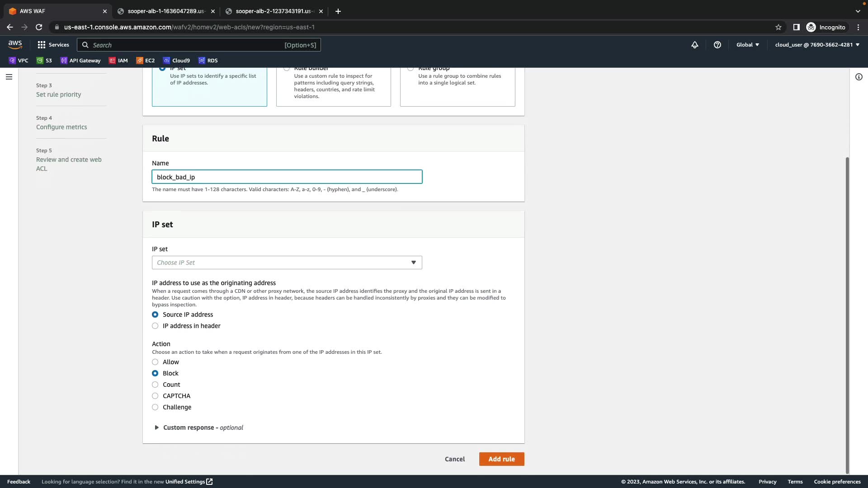Select the IP address in header option
This screenshot has height=488, width=868.
(155, 326)
